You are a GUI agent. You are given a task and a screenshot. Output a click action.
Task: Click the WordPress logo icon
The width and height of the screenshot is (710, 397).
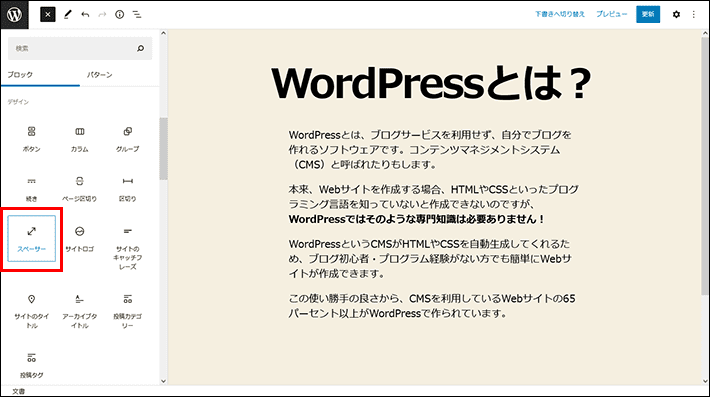14,14
